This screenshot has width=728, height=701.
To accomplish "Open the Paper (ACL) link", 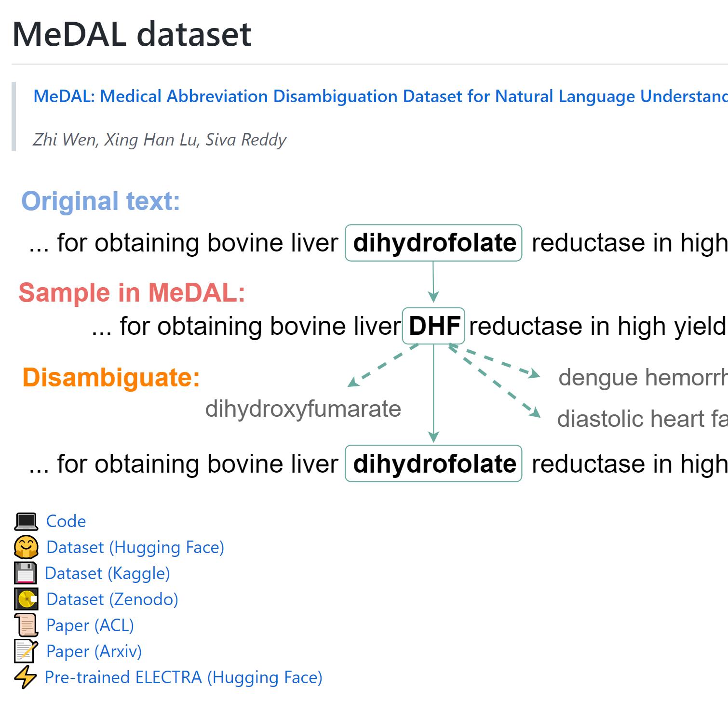I will click(90, 625).
